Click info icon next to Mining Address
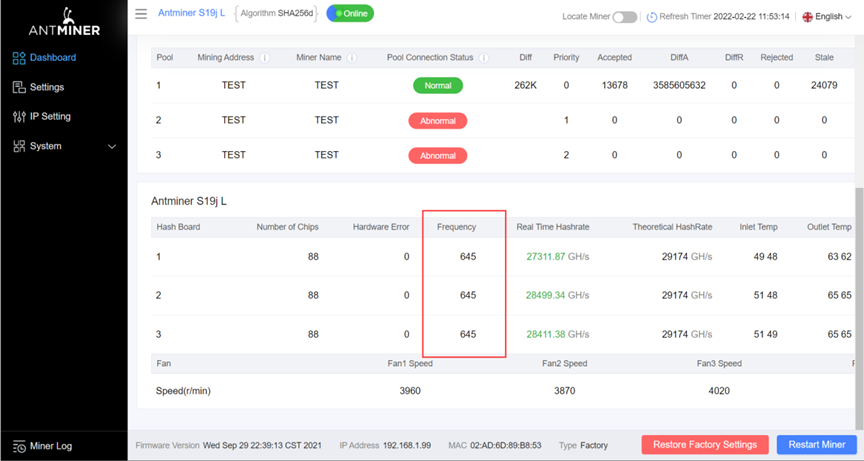Screen dimensions: 864x461 tap(265, 58)
